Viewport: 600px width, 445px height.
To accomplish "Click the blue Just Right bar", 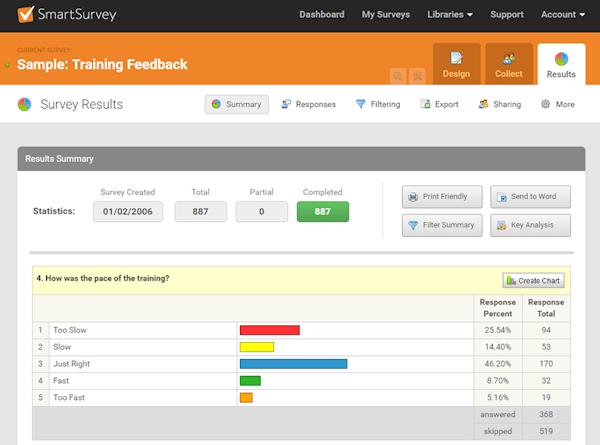I will pyautogui.click(x=293, y=364).
